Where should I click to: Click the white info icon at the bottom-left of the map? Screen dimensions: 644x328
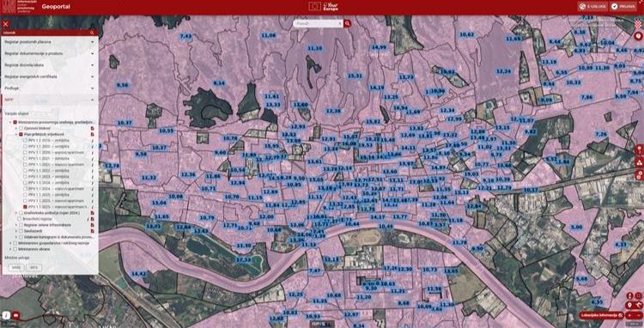click(x=6, y=315)
